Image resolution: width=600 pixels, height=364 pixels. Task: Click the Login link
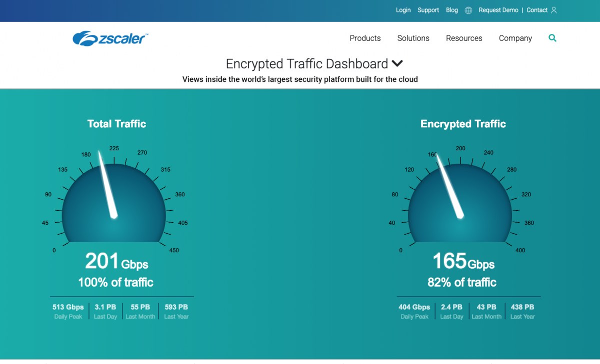(x=403, y=10)
